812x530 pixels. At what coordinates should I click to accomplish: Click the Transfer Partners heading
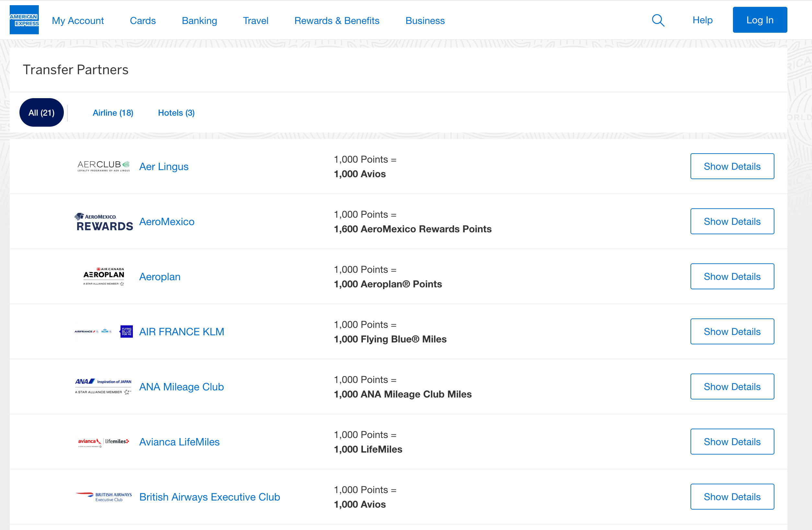[x=75, y=70]
